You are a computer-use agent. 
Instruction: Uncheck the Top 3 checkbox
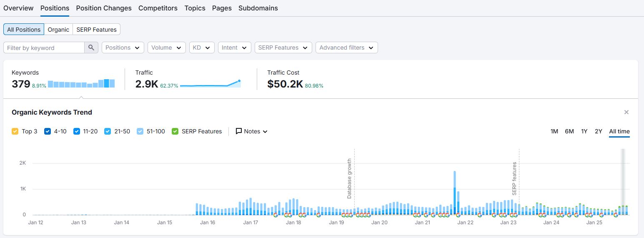(x=15, y=131)
